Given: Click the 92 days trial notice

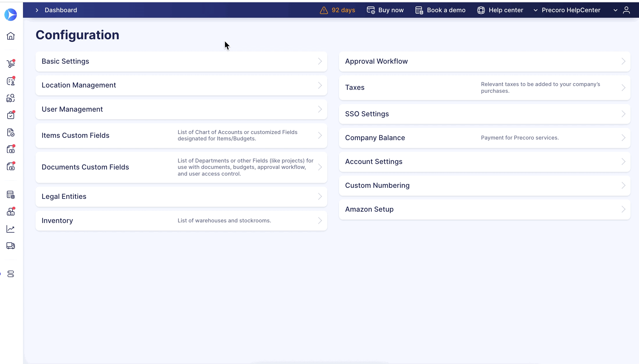Looking at the screenshot, I should tap(343, 10).
